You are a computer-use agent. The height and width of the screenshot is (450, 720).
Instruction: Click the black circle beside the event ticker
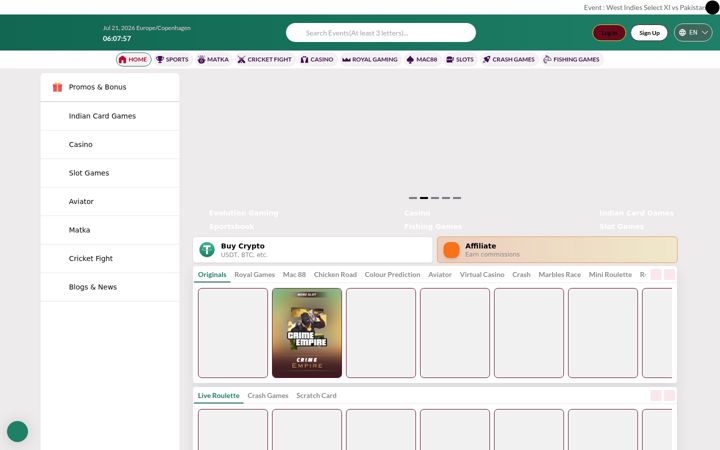click(712, 7)
